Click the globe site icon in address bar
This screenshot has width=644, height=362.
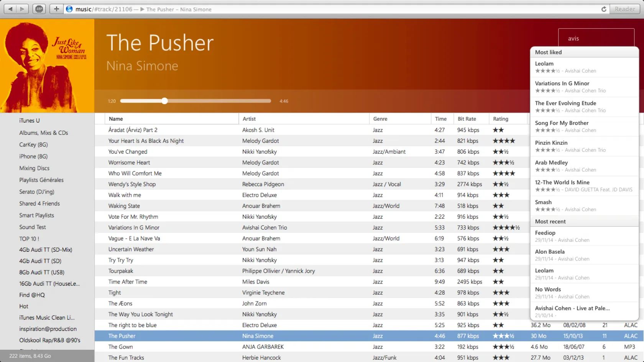pos(69,9)
